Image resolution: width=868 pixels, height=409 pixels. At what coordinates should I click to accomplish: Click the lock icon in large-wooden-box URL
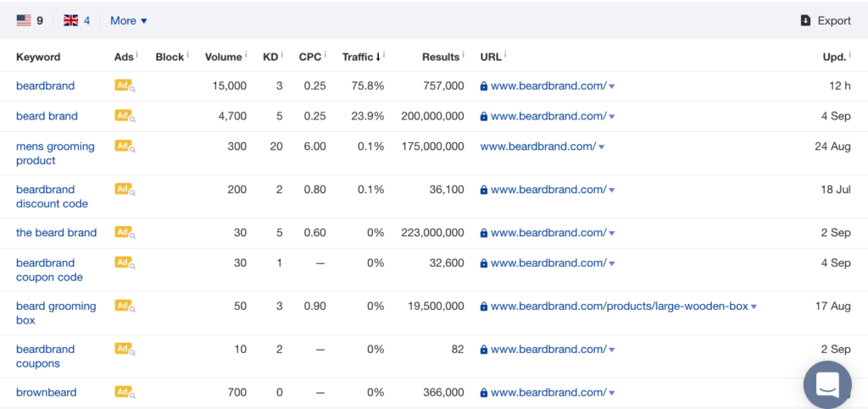pos(484,307)
